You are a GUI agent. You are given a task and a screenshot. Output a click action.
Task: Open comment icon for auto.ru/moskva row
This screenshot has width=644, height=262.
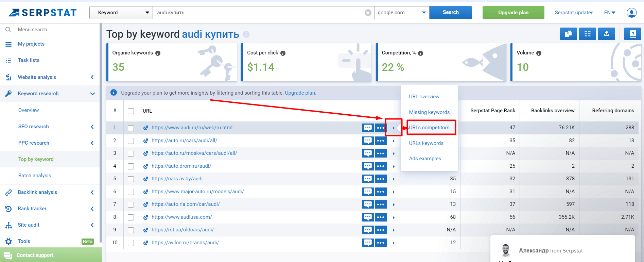coord(368,153)
